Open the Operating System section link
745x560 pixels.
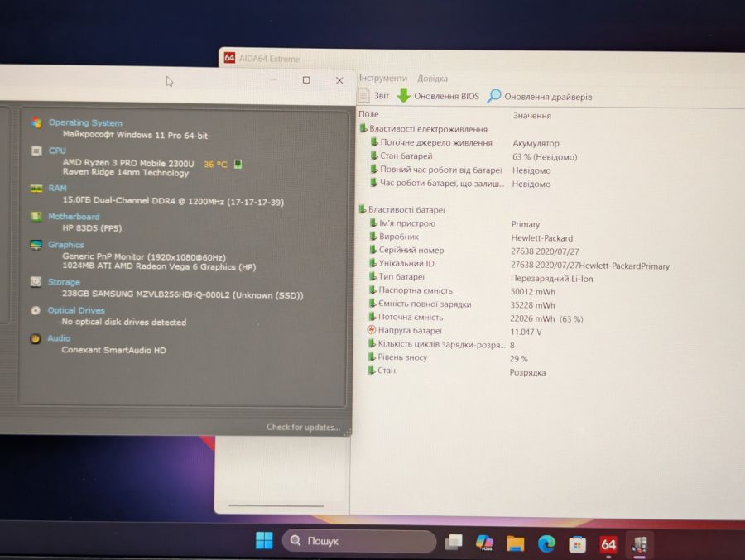(85, 122)
